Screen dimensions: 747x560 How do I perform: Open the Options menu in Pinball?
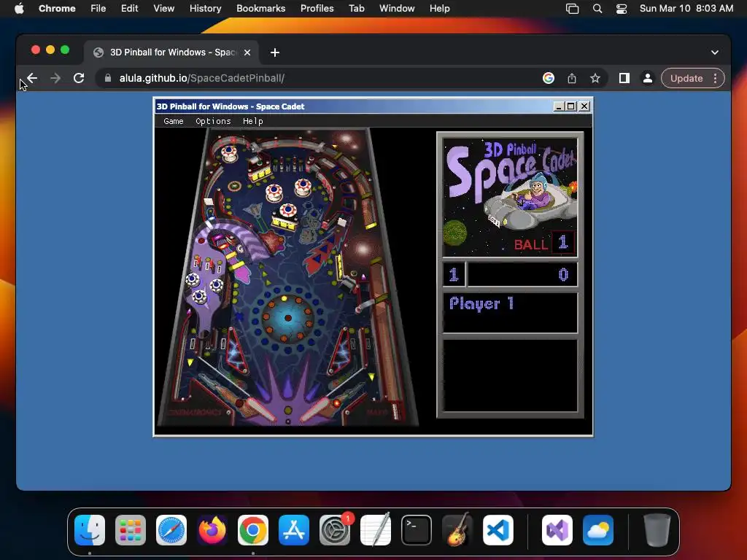pyautogui.click(x=213, y=121)
